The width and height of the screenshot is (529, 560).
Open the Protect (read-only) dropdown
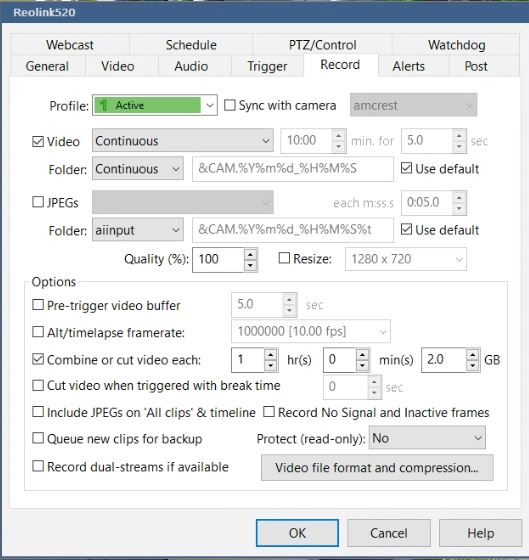point(427,438)
